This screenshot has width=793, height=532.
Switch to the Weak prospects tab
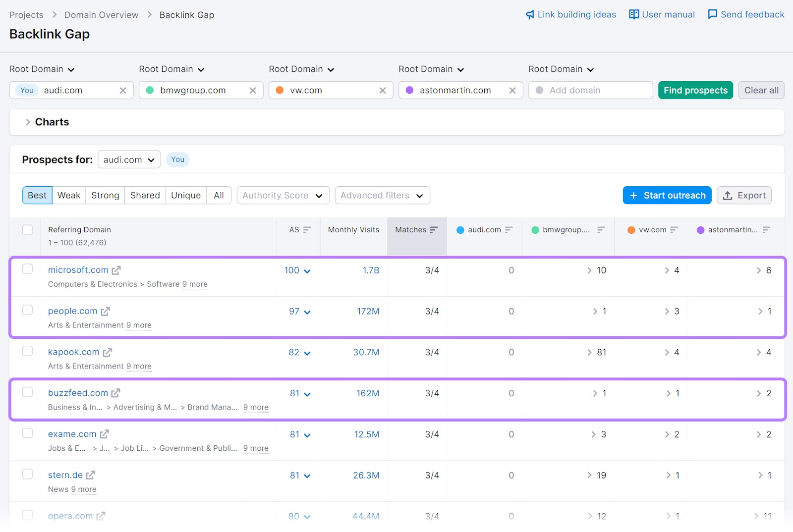point(69,195)
